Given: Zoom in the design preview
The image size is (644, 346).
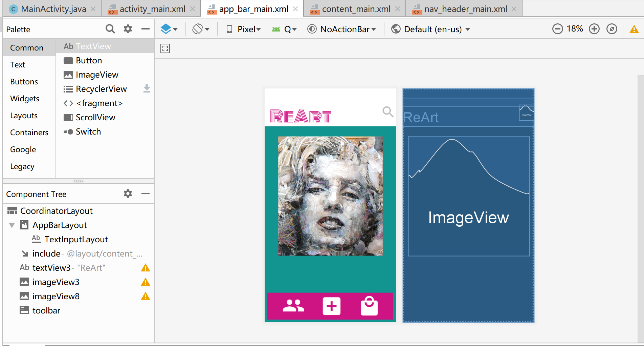Looking at the screenshot, I should (594, 29).
